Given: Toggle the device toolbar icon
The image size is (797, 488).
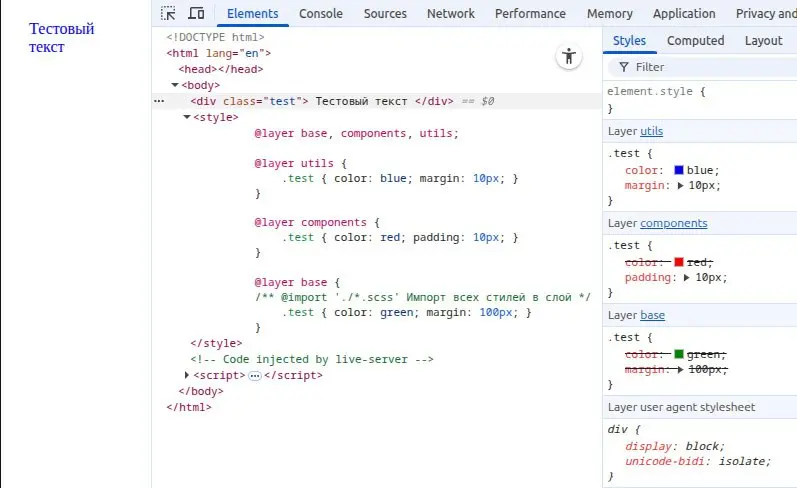Looking at the screenshot, I should (x=196, y=13).
